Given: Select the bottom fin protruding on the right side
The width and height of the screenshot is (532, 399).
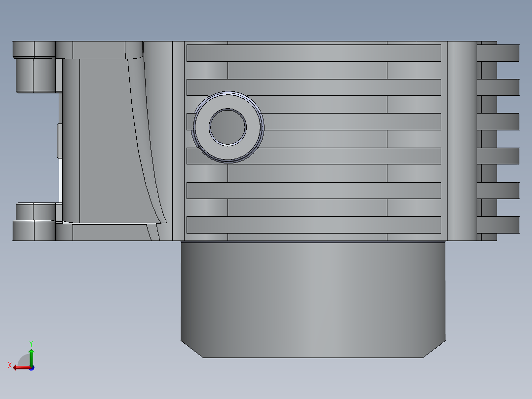Looking at the screenshot, I should [498, 225].
